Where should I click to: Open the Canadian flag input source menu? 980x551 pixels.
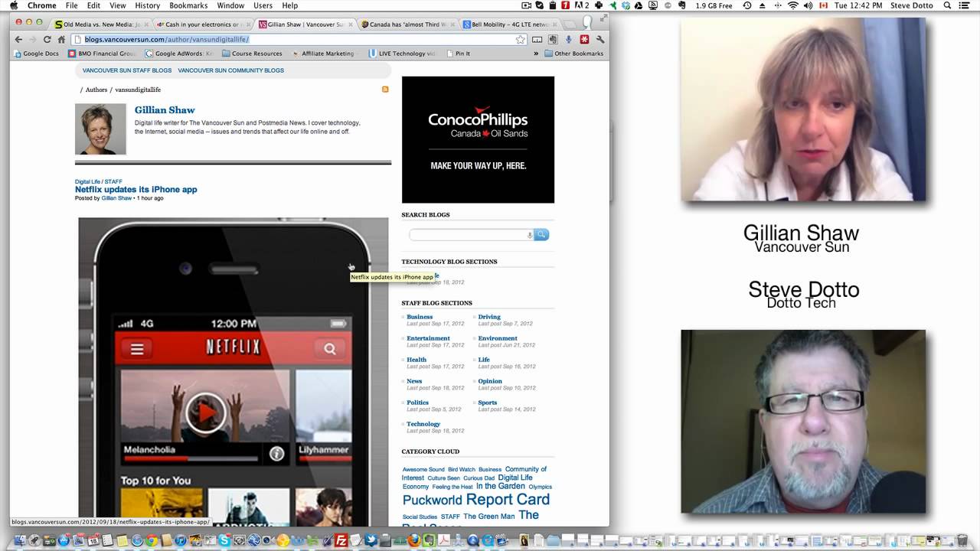click(x=824, y=5)
